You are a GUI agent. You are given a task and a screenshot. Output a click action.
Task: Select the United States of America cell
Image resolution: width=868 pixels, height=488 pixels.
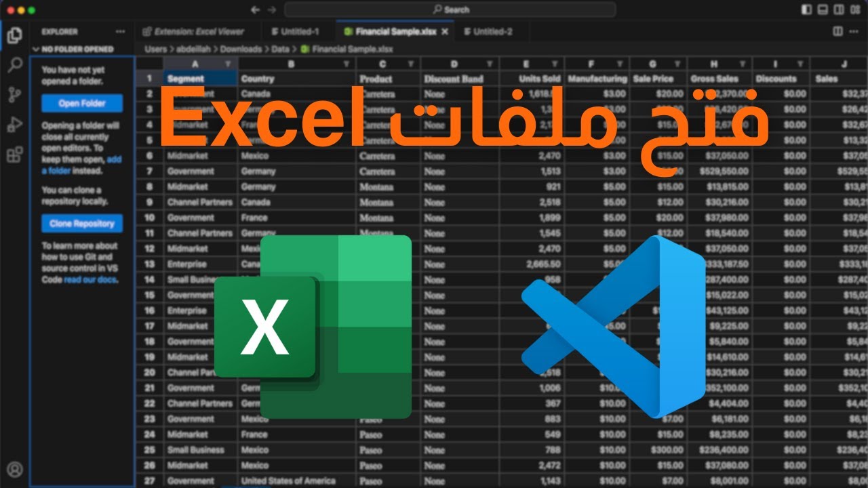pyautogui.click(x=296, y=481)
